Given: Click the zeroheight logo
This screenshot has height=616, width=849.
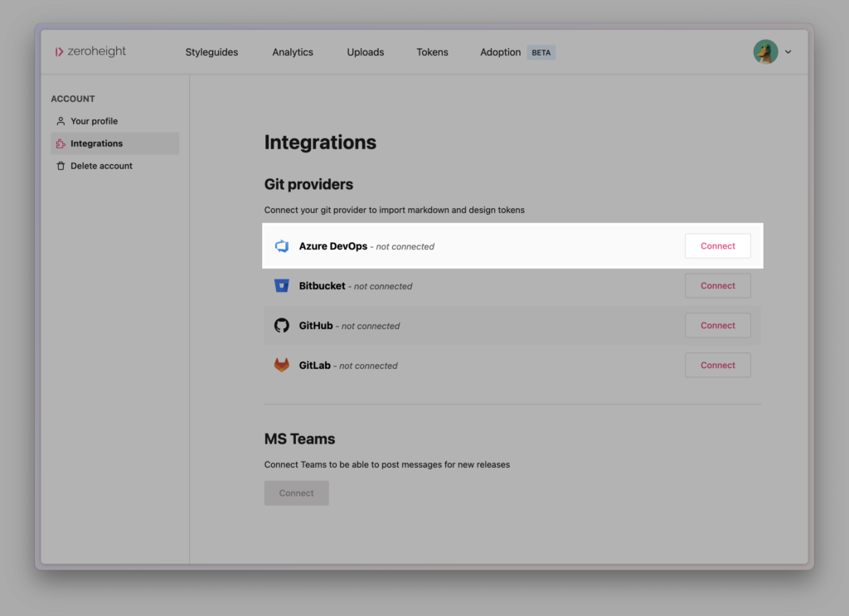Looking at the screenshot, I should tap(90, 51).
